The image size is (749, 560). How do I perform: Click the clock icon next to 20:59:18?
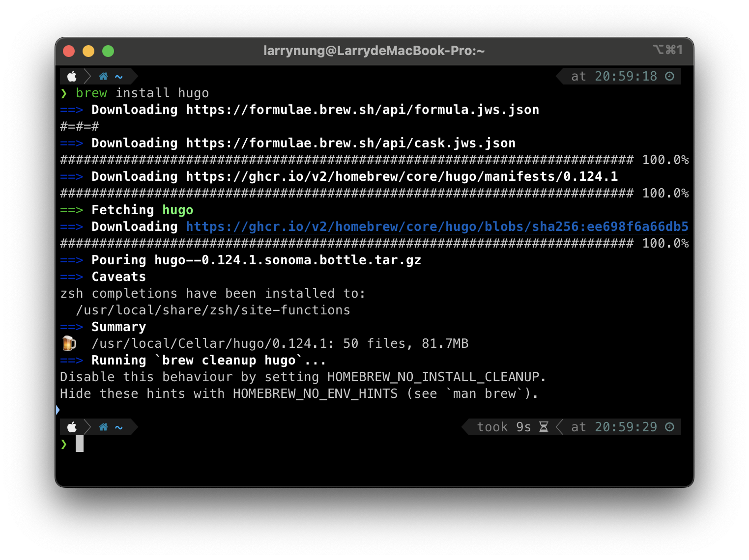tap(669, 76)
